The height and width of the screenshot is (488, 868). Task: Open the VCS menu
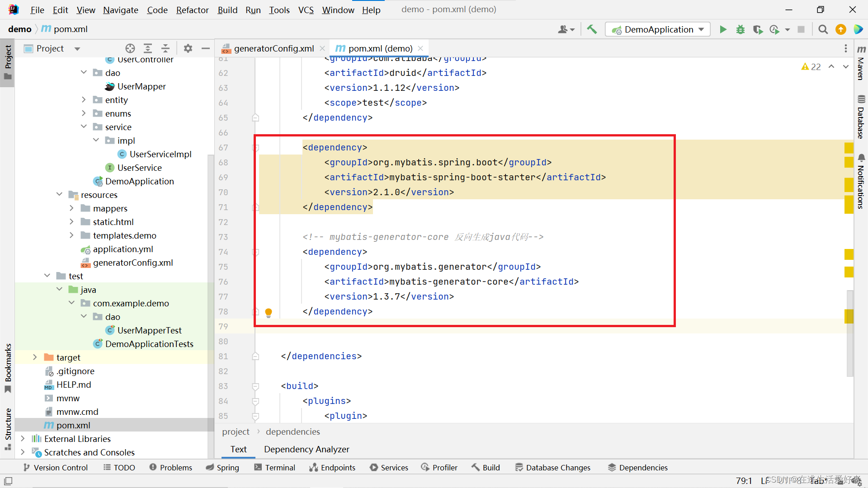pyautogui.click(x=306, y=9)
